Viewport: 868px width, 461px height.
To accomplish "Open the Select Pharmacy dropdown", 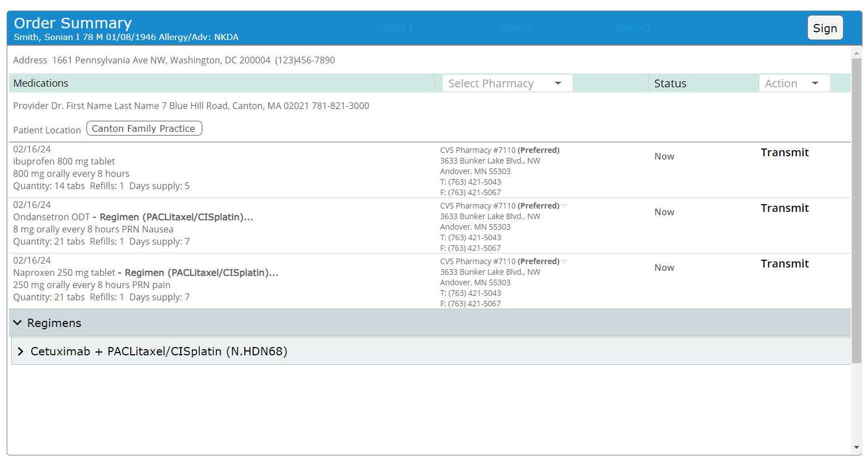I will click(506, 82).
